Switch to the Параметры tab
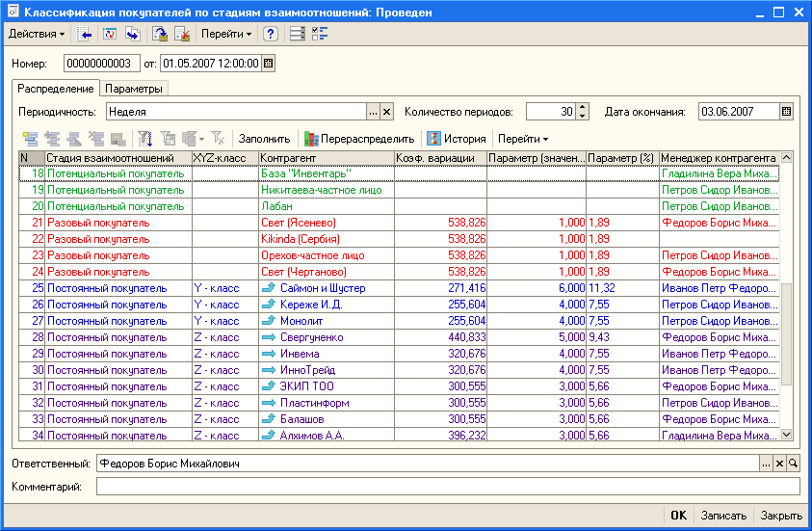The image size is (812, 531). click(x=134, y=89)
